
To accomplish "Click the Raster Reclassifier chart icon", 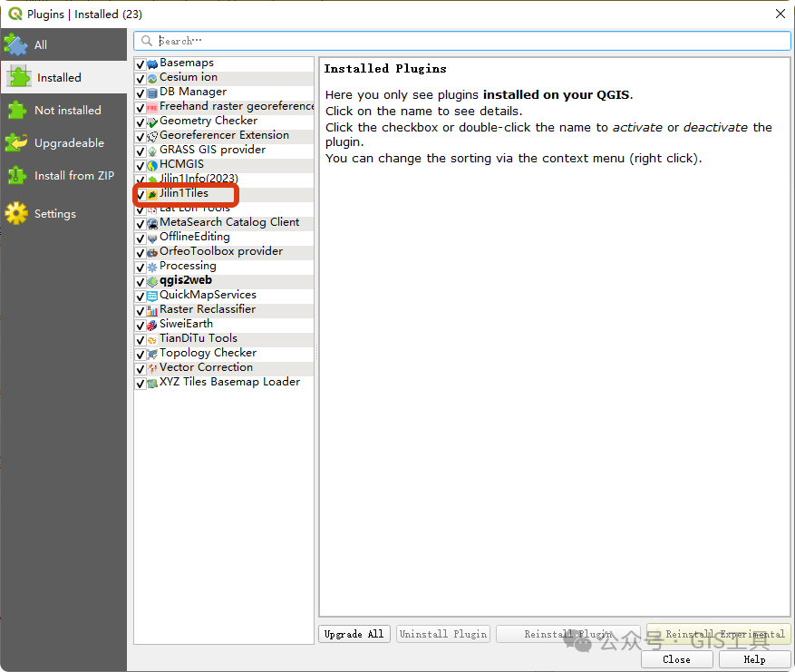I will pos(152,311).
